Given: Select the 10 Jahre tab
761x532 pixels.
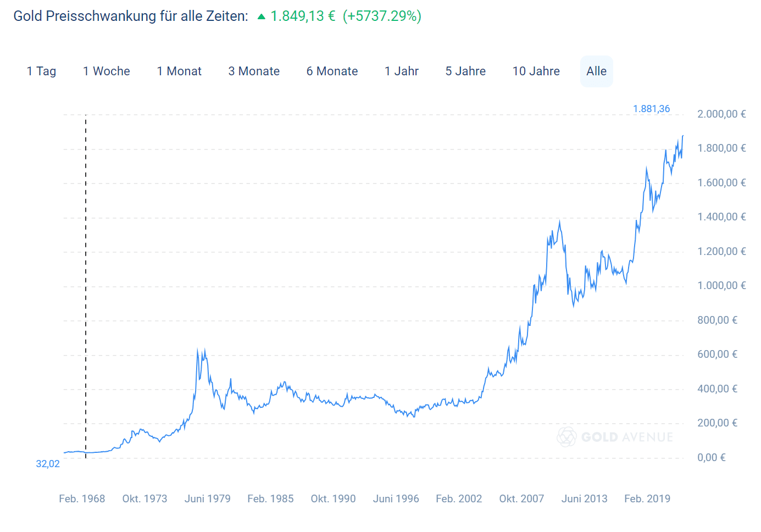Looking at the screenshot, I should 536,71.
